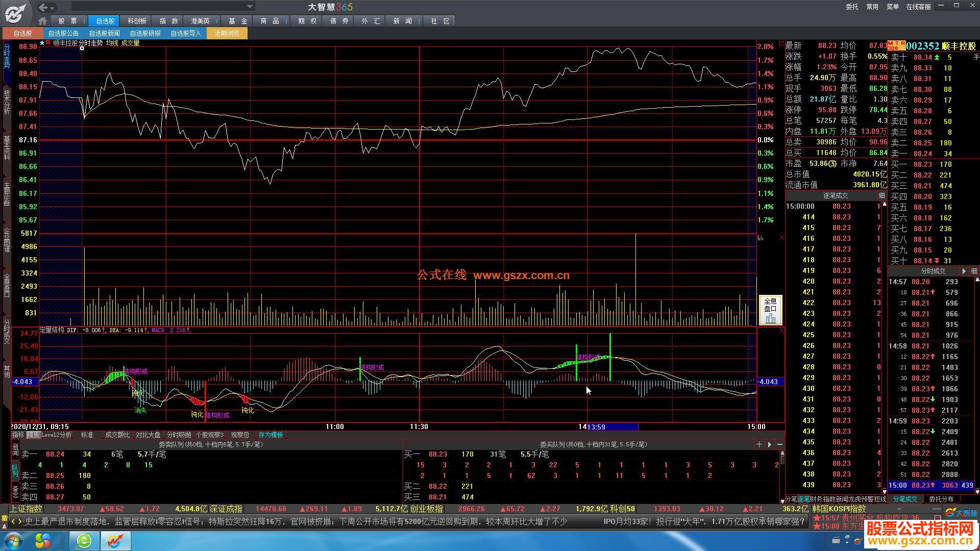This screenshot has width=980, height=551.
Task: Click the plus icon in 委买队列 header
Action: 759,444
